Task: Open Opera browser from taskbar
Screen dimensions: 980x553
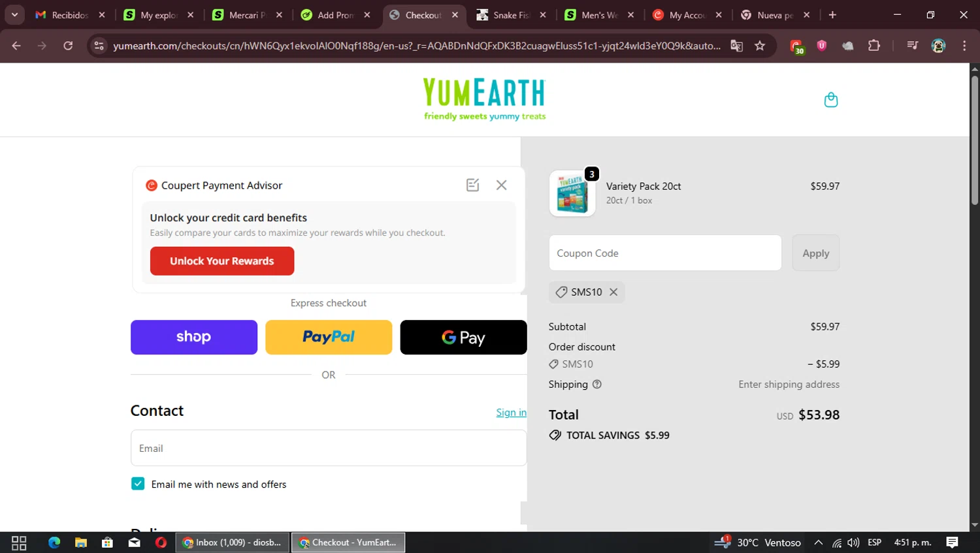Action: (161, 543)
